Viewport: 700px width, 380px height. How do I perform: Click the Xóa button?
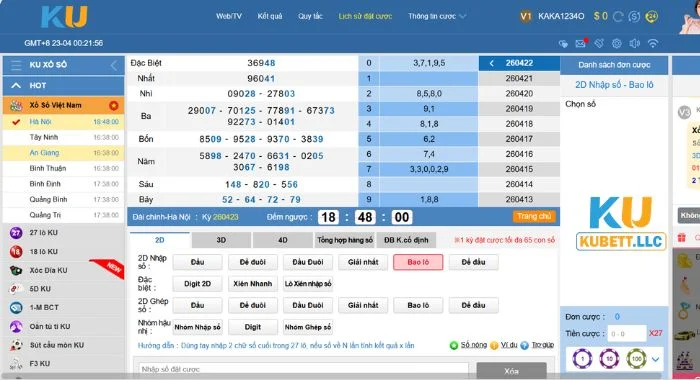pos(511,371)
